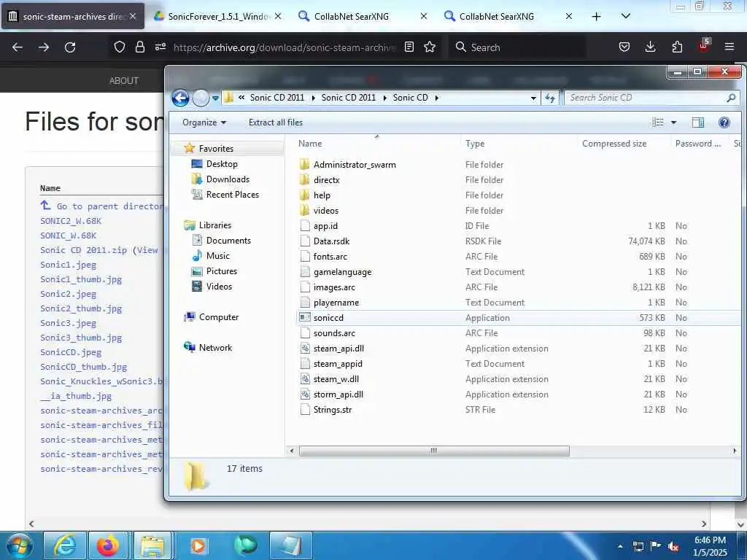Open Explorer help icon

click(724, 122)
